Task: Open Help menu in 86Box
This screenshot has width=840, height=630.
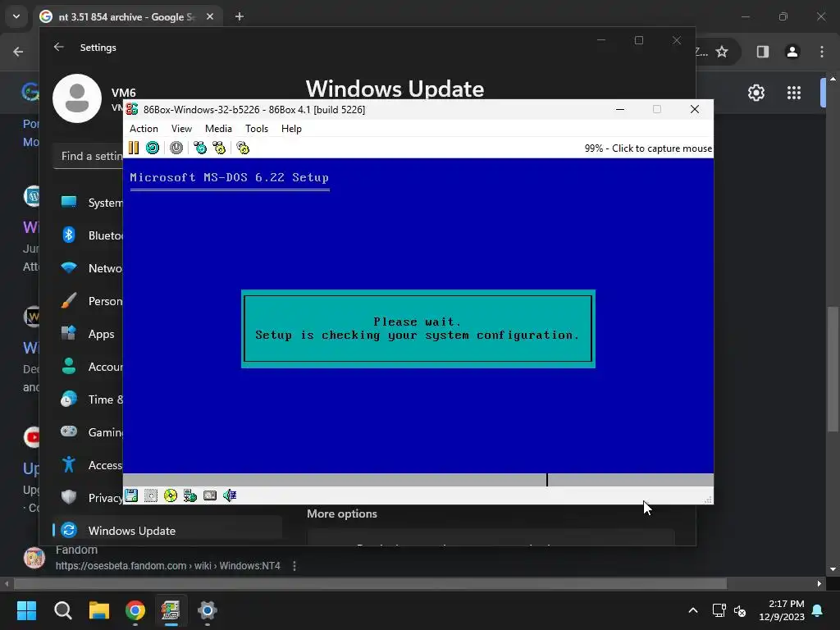Action: 291,129
